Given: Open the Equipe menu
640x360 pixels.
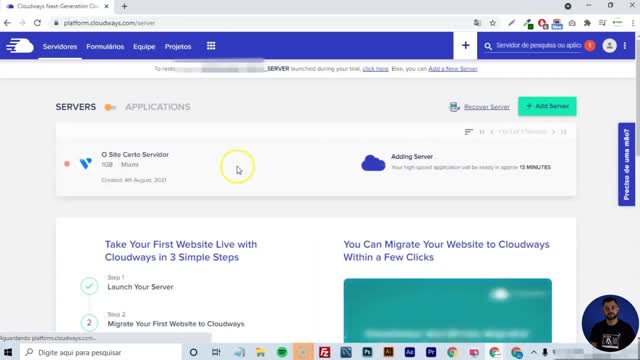Looking at the screenshot, I should tap(144, 47).
